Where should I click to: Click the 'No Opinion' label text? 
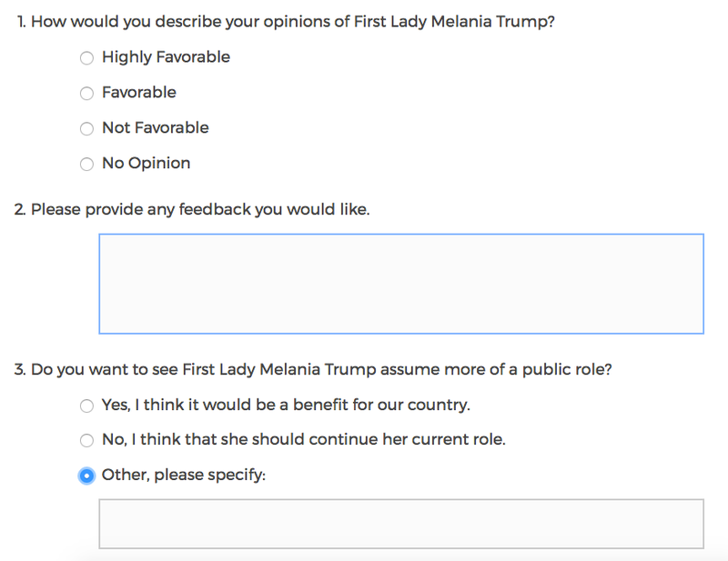(x=147, y=163)
